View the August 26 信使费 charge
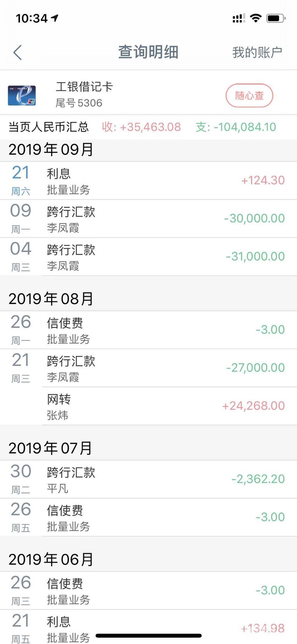The width and height of the screenshot is (297, 644). (x=148, y=330)
